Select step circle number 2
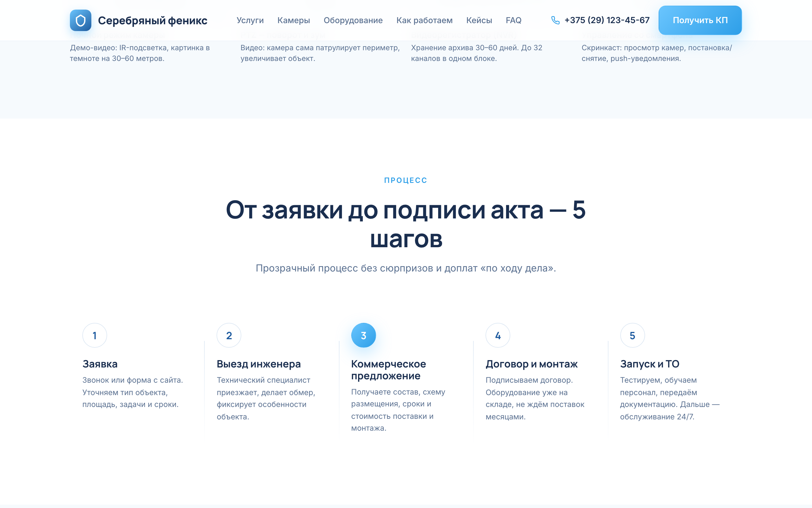Image resolution: width=812 pixels, height=508 pixels. tap(229, 335)
